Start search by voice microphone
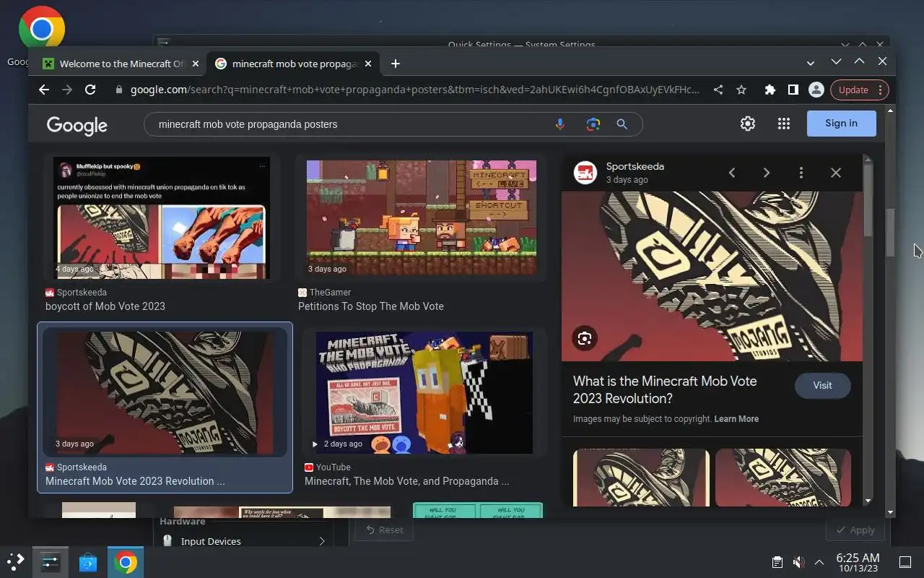This screenshot has height=578, width=924. click(559, 124)
